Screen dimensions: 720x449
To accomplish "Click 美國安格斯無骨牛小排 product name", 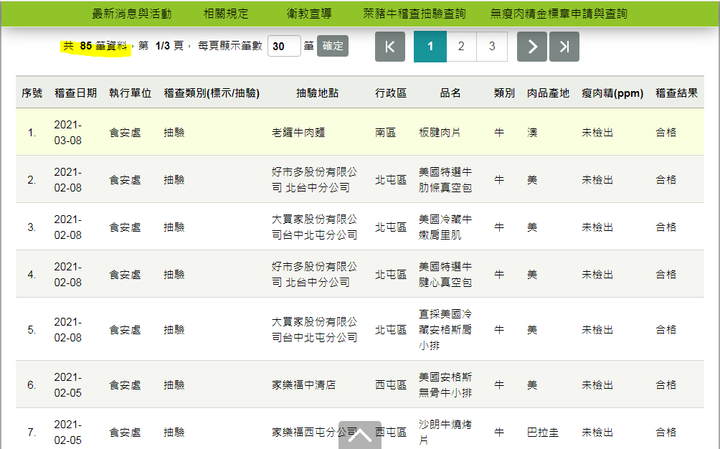I will coord(445,385).
